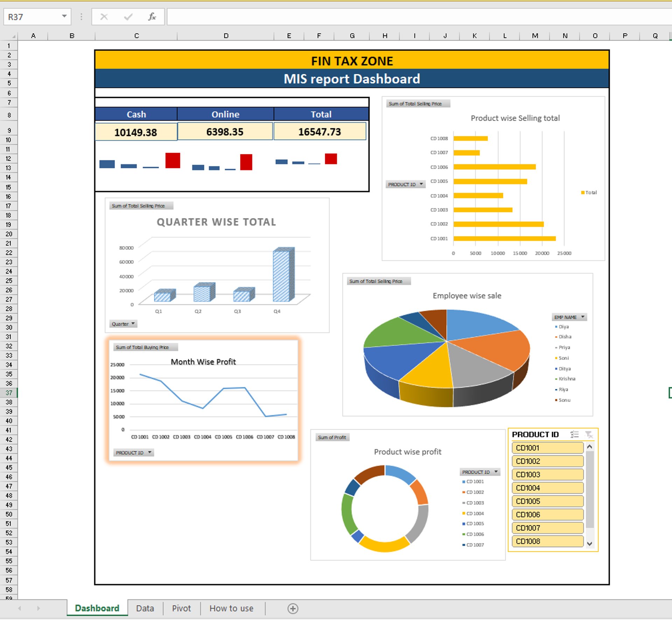Click PRODUCT ID button under Month Wise Profit
The width and height of the screenshot is (672, 620).
(x=133, y=453)
